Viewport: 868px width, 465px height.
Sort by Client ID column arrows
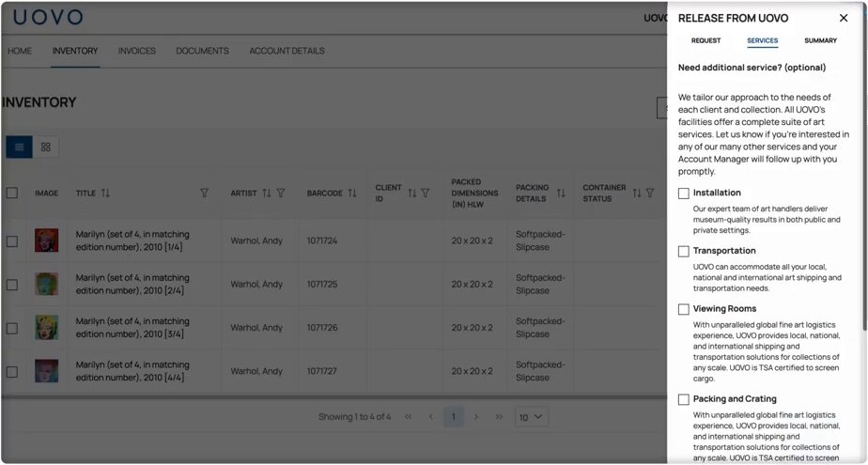pos(411,193)
